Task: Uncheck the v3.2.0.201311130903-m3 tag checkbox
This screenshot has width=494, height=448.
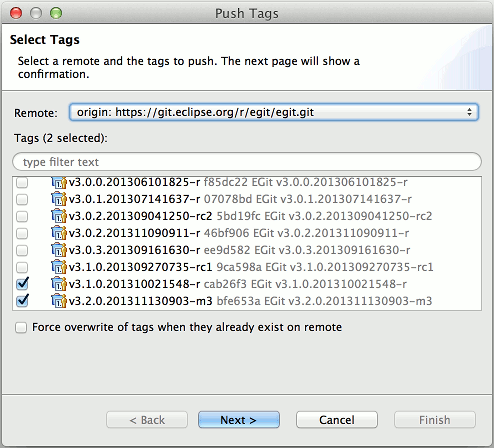Action: 22,301
